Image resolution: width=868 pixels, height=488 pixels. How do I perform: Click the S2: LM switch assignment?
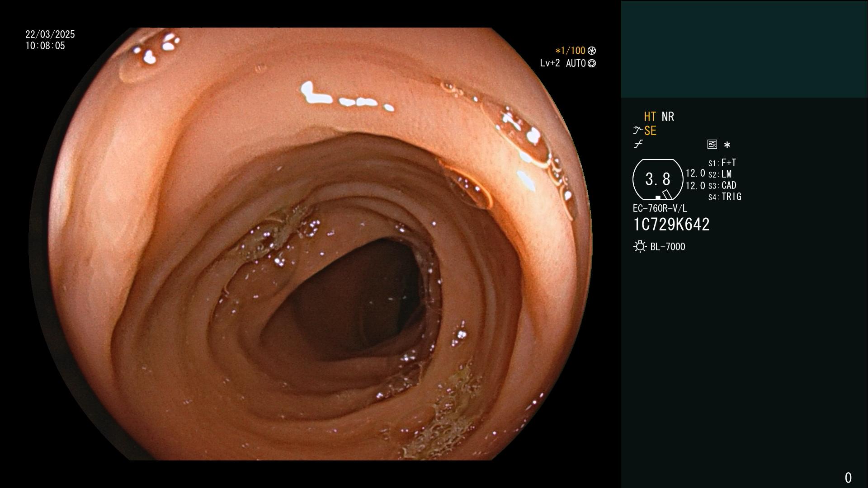pyautogui.click(x=720, y=174)
